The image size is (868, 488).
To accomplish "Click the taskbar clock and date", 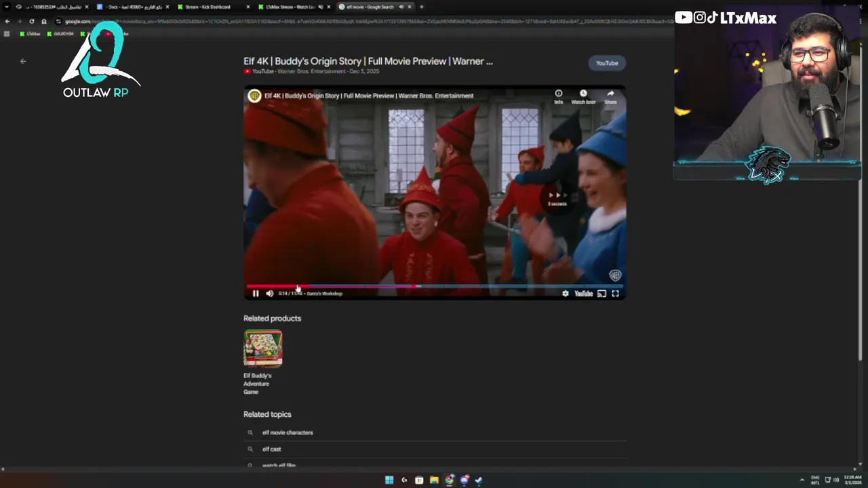I will click(x=852, y=480).
